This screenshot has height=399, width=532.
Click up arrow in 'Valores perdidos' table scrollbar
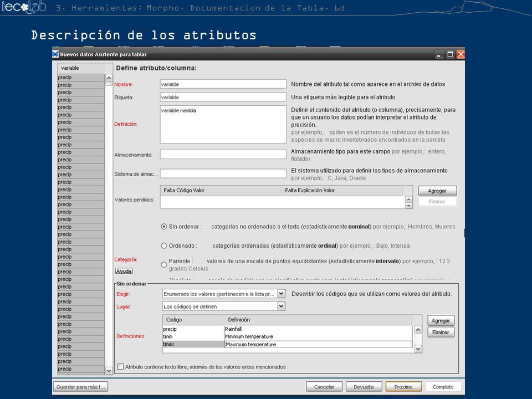pyautogui.click(x=409, y=199)
